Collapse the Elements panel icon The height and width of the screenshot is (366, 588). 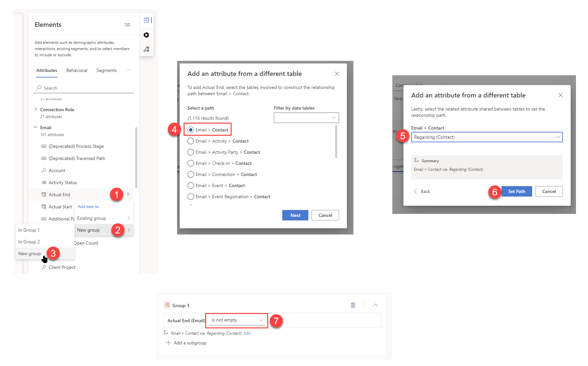click(127, 25)
